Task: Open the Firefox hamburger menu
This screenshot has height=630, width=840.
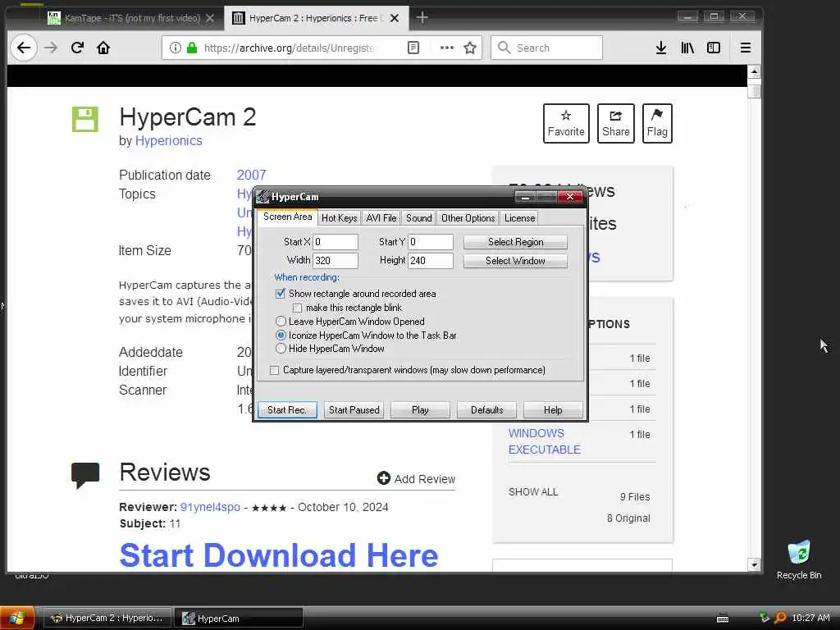Action: [745, 48]
